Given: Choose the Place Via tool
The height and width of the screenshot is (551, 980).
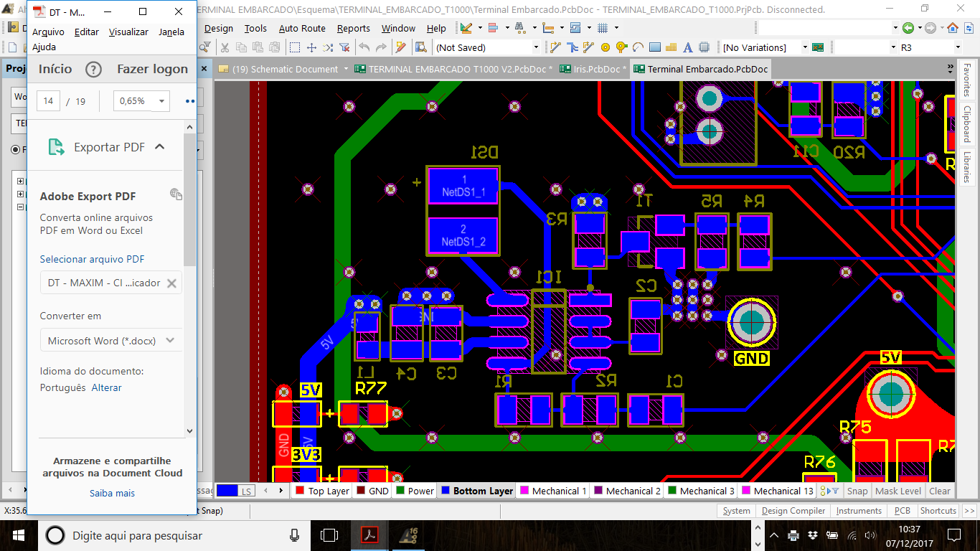Looking at the screenshot, I should 621,47.
